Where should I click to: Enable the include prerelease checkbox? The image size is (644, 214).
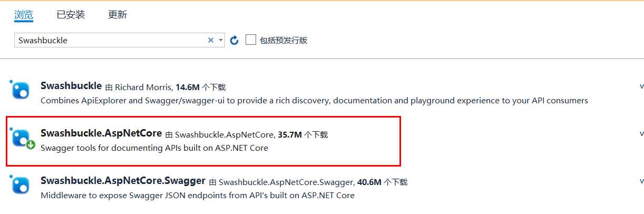click(251, 40)
